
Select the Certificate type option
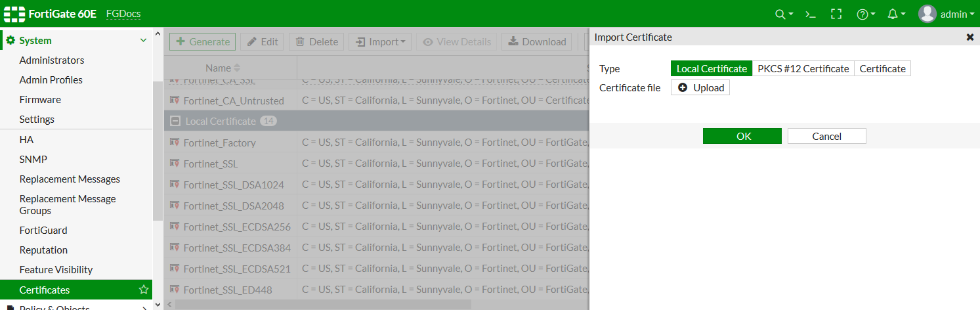tap(882, 69)
